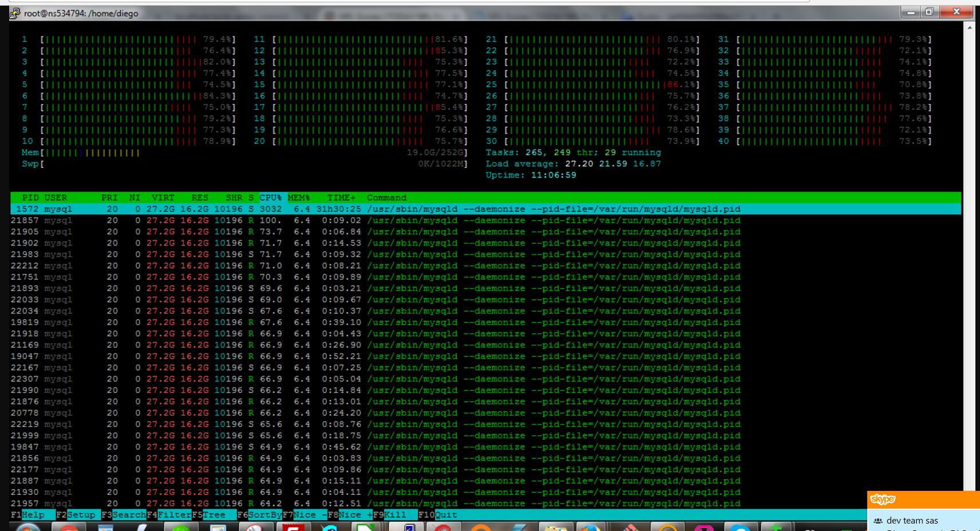Viewport: 980px width, 531px height.
Task: Click the PuTTY icon in the title bar
Action: click(x=15, y=13)
